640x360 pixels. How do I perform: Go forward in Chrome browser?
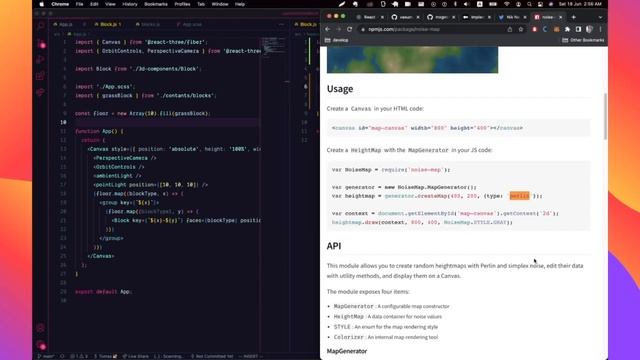pyautogui.click(x=338, y=29)
